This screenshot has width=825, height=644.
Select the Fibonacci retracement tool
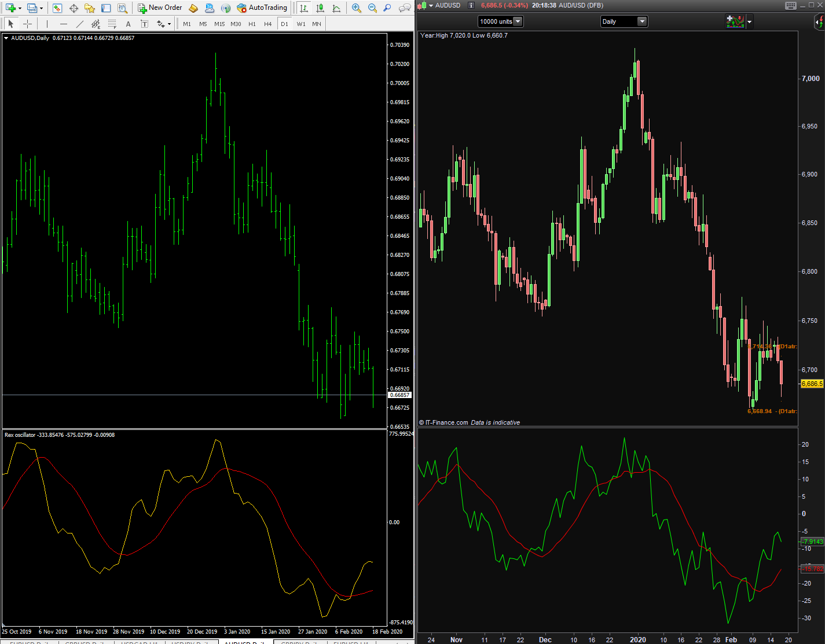pos(112,24)
